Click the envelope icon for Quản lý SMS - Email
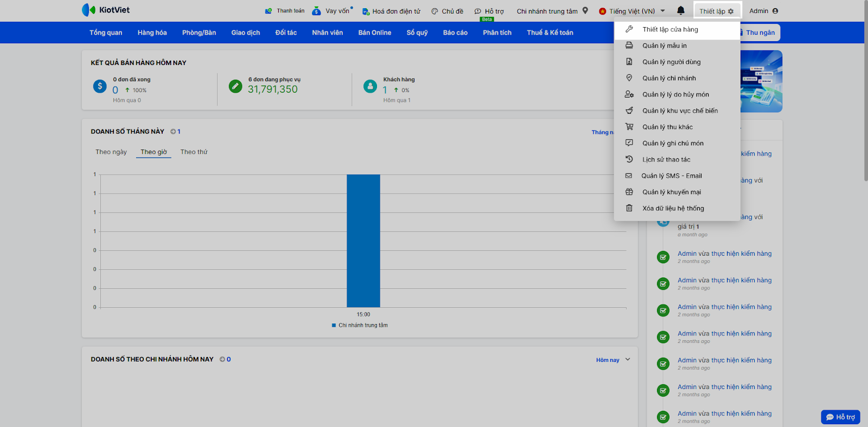 click(629, 176)
